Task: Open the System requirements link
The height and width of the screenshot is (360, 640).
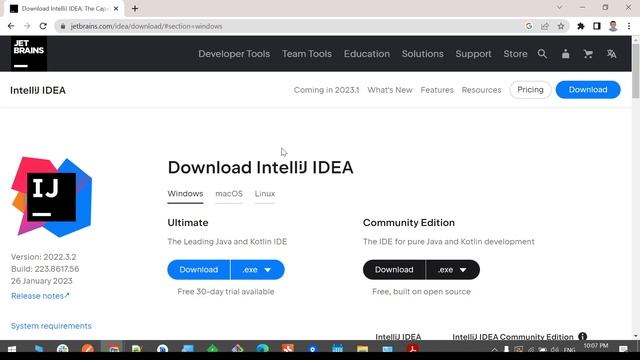Action: 51,326
